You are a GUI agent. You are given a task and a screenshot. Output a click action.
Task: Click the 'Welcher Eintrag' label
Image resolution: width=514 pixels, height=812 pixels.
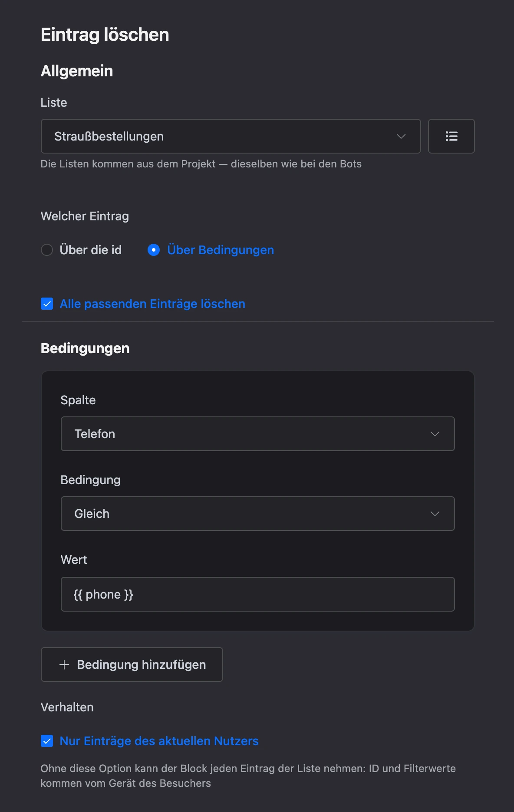point(85,216)
